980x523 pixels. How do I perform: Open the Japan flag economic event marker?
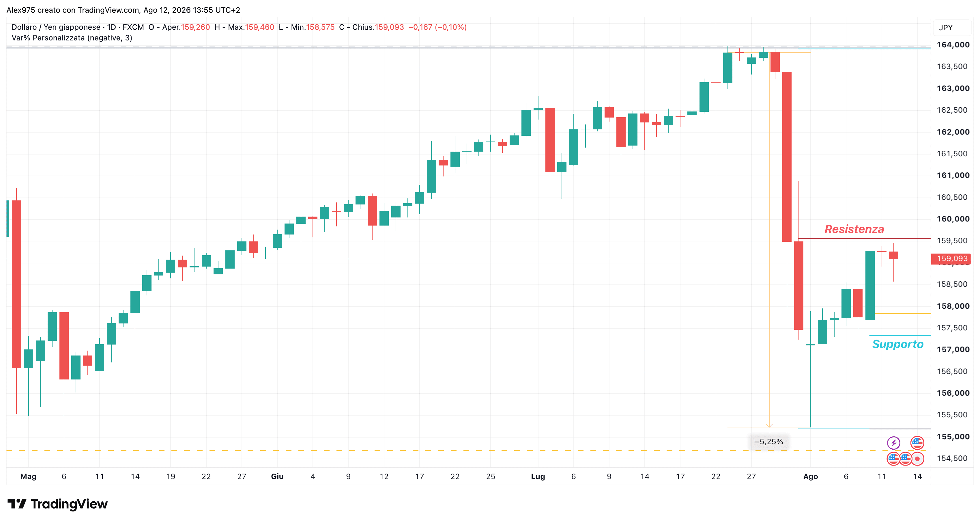point(917,459)
